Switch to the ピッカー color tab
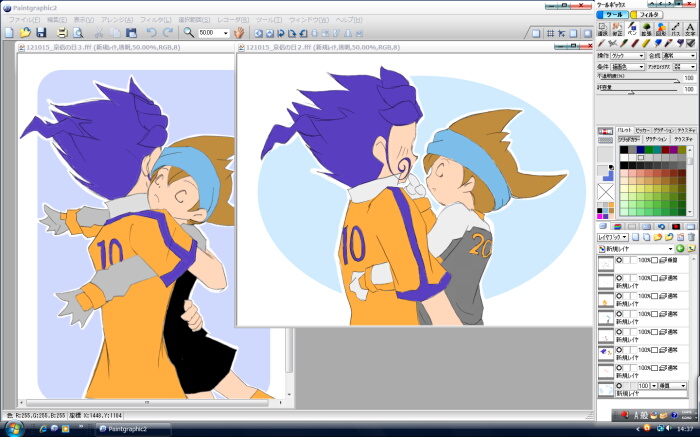The width and height of the screenshot is (700, 437). coord(642,130)
